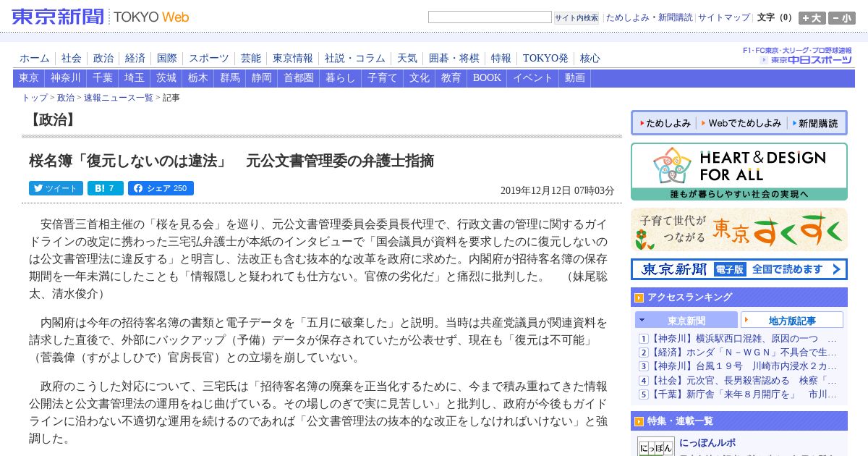Decrease text size with the 小 button

(842, 18)
